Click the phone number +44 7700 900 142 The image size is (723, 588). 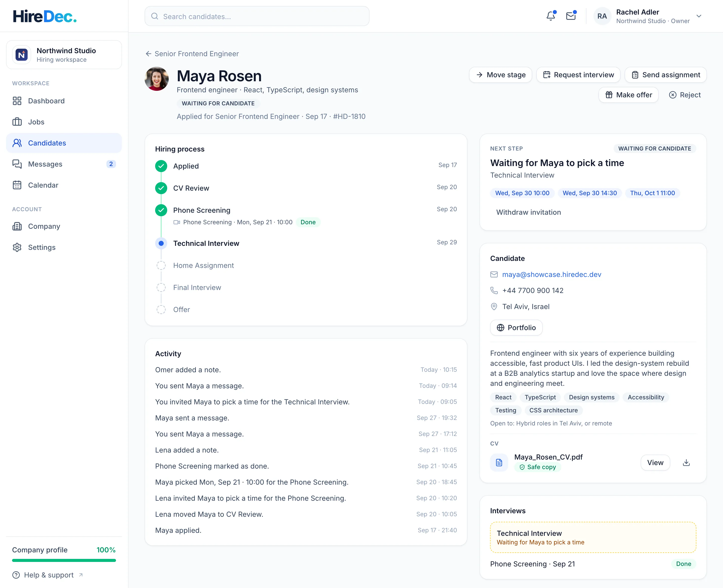532,290
